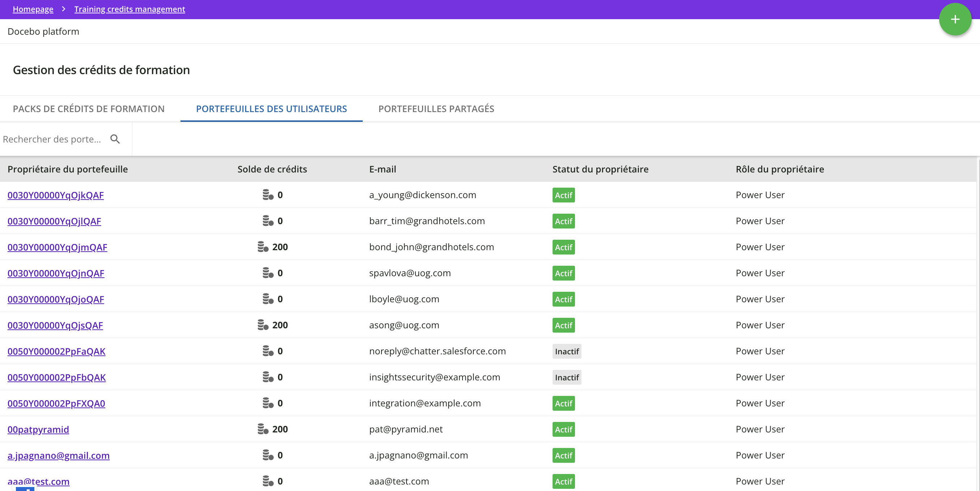Open the Portefeuilles partagés tab
Viewport: 980px width, 491px height.
tap(436, 109)
